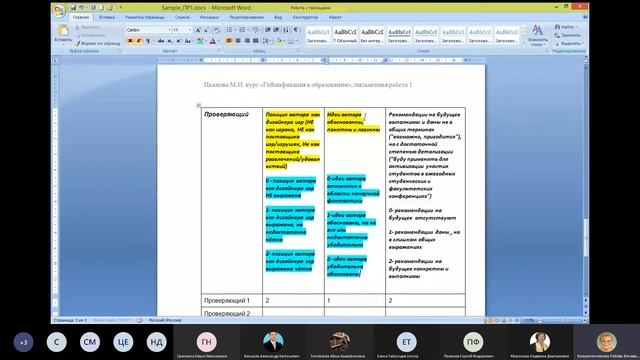Open Конструктор table tools tab

click(x=305, y=18)
